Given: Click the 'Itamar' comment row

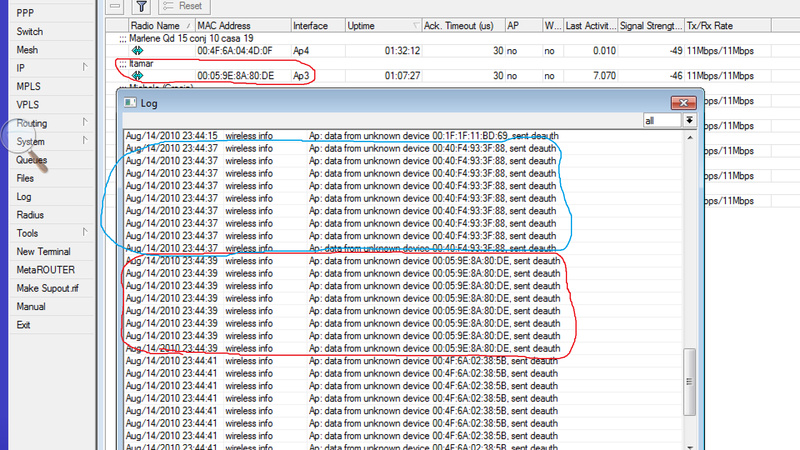Looking at the screenshot, I should click(x=141, y=63).
